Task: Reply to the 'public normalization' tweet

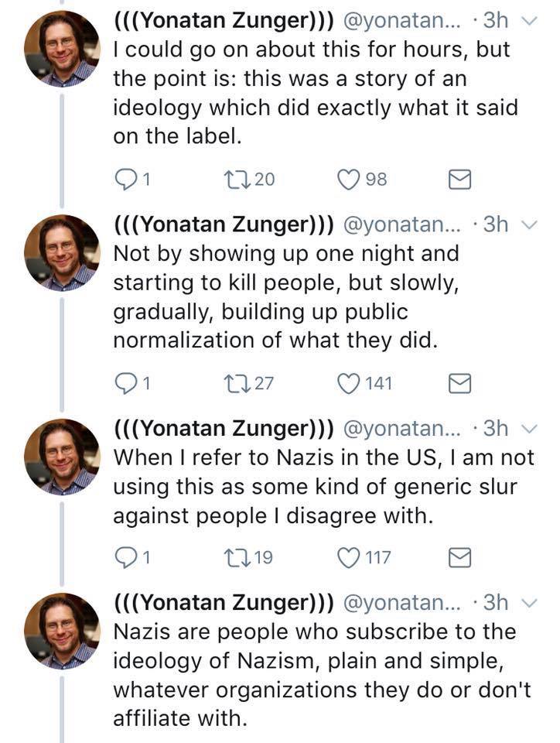Action: 125,382
